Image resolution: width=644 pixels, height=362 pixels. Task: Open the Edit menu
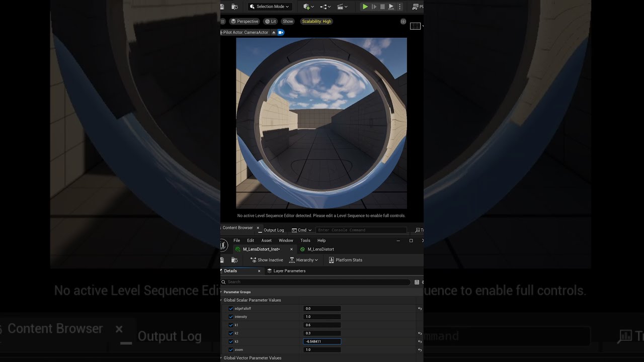pyautogui.click(x=251, y=240)
